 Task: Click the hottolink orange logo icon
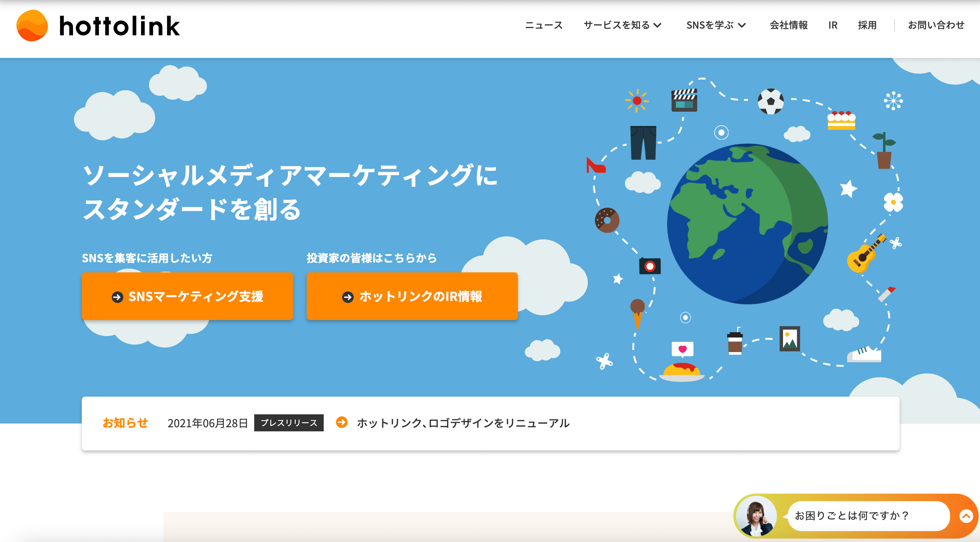pos(32,26)
